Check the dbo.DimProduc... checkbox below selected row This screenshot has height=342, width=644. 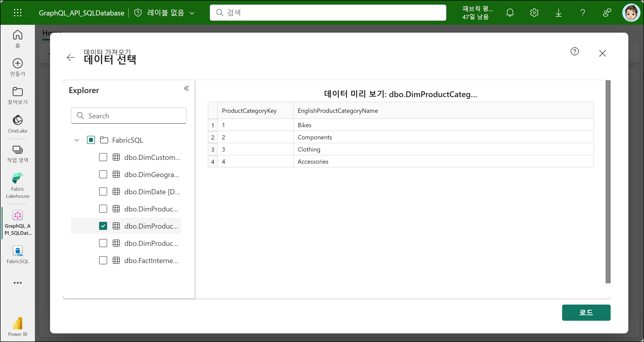tap(103, 243)
